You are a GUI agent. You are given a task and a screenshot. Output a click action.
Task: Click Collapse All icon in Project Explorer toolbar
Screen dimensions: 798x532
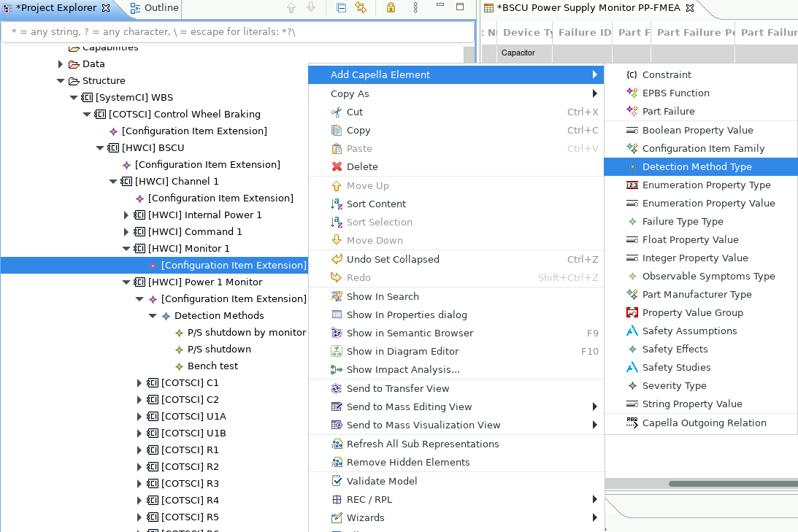pyautogui.click(x=342, y=7)
